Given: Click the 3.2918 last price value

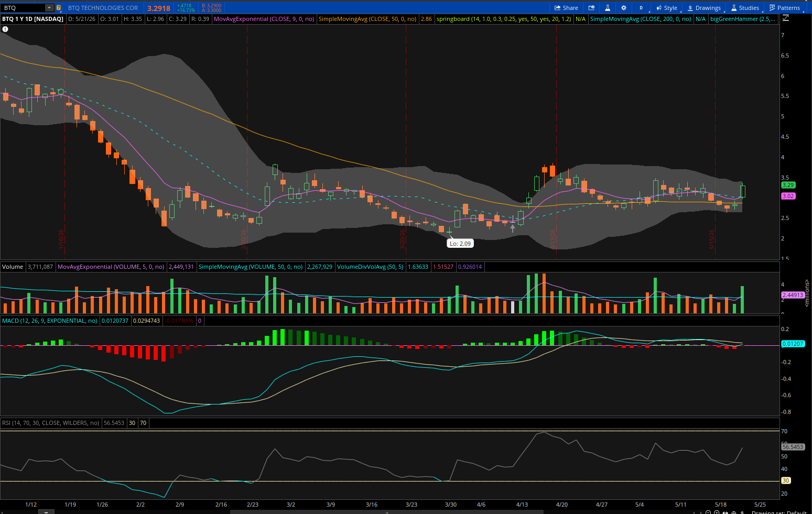Looking at the screenshot, I should (158, 8).
